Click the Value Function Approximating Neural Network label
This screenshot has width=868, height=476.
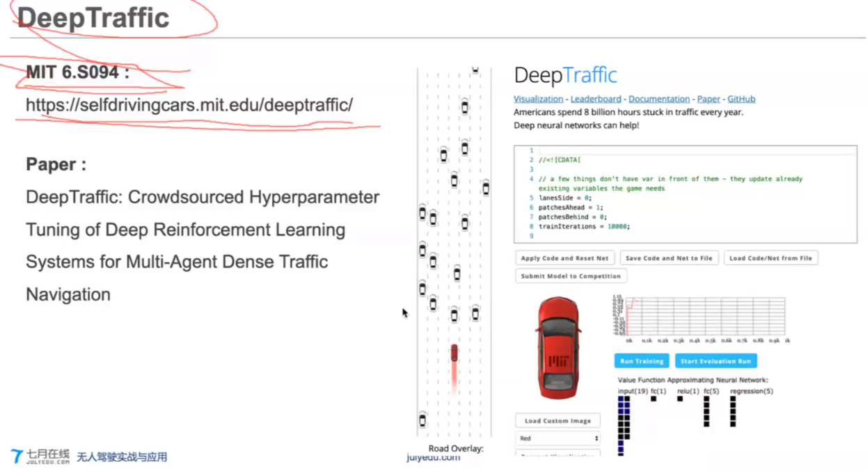tap(693, 380)
